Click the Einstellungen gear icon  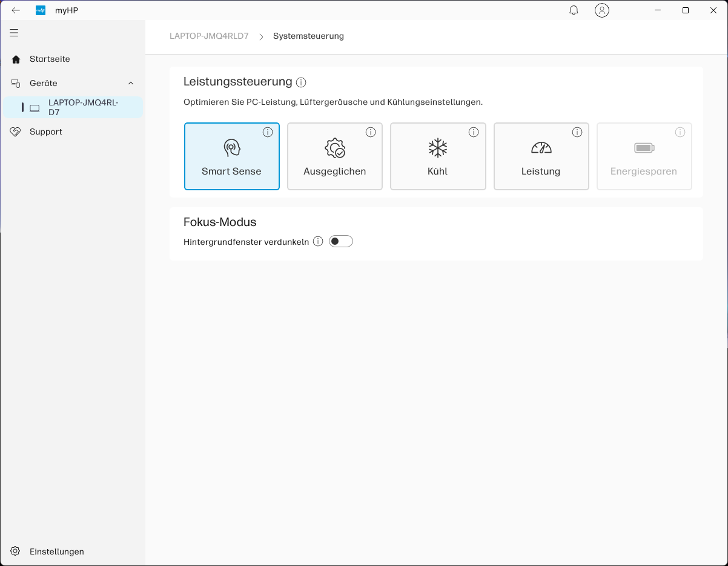[16, 551]
